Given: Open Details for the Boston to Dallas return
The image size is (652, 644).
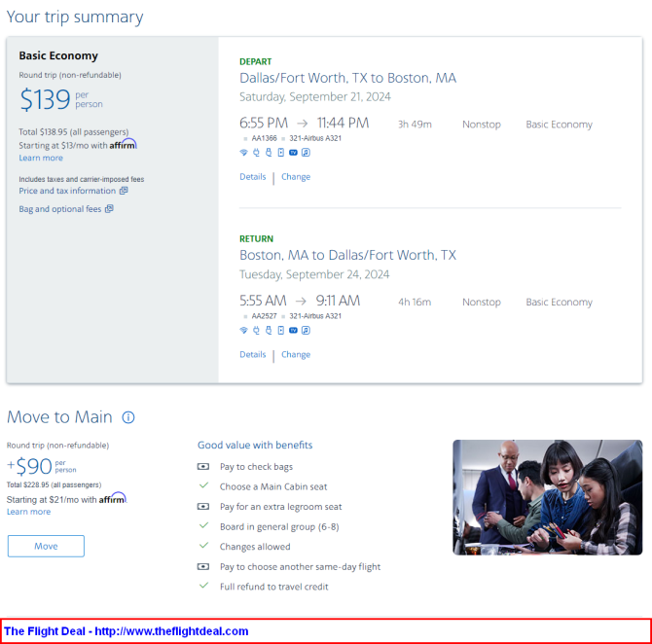Looking at the screenshot, I should coord(252,354).
